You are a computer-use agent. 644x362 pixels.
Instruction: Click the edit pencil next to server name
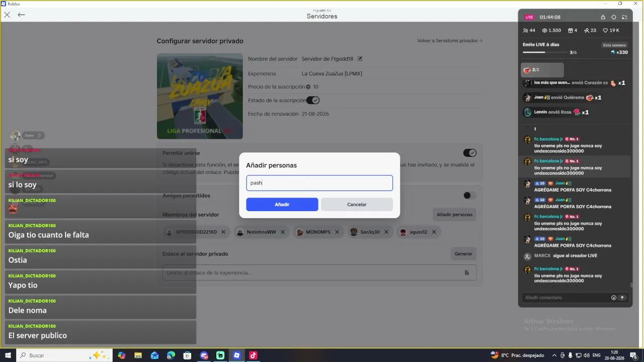pos(360,59)
